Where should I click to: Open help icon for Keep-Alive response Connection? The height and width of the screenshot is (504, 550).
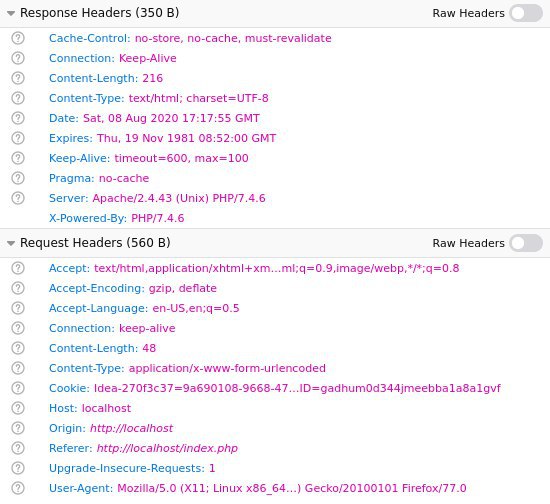(x=18, y=58)
